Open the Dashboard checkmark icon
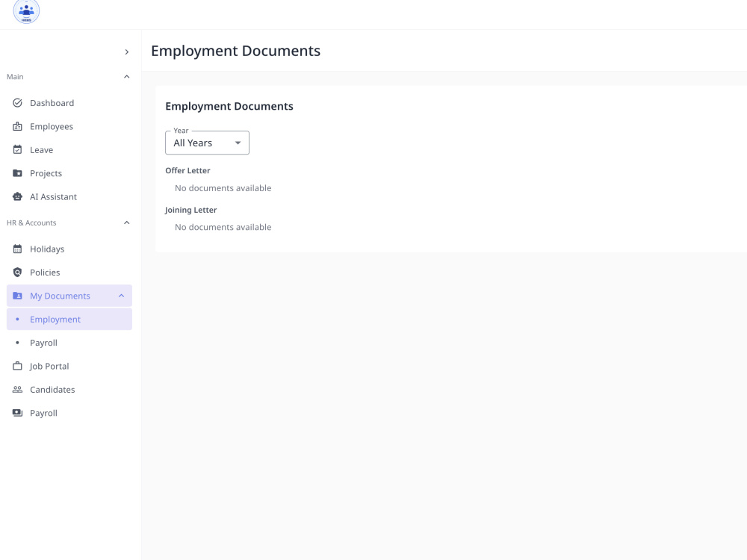Screen dimensions: 747x560 (18, 103)
